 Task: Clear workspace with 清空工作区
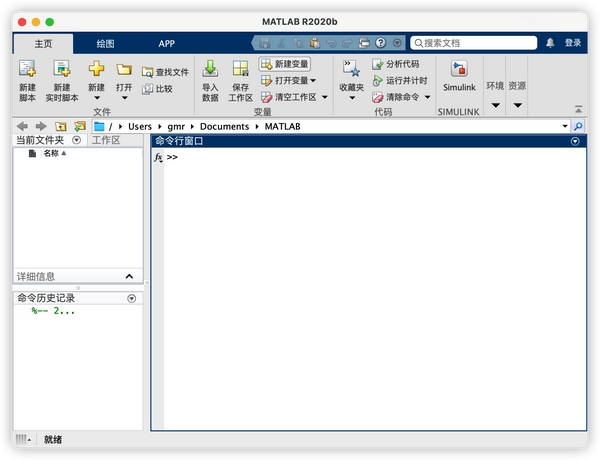pos(289,97)
